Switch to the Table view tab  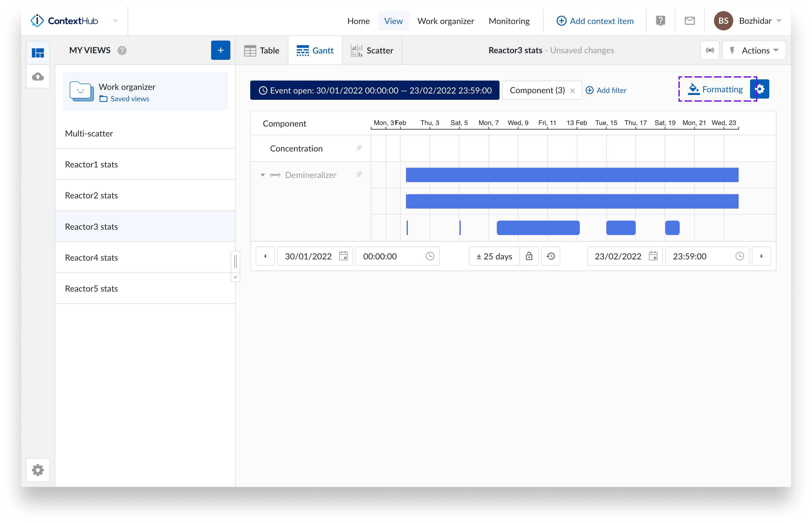pyautogui.click(x=262, y=50)
